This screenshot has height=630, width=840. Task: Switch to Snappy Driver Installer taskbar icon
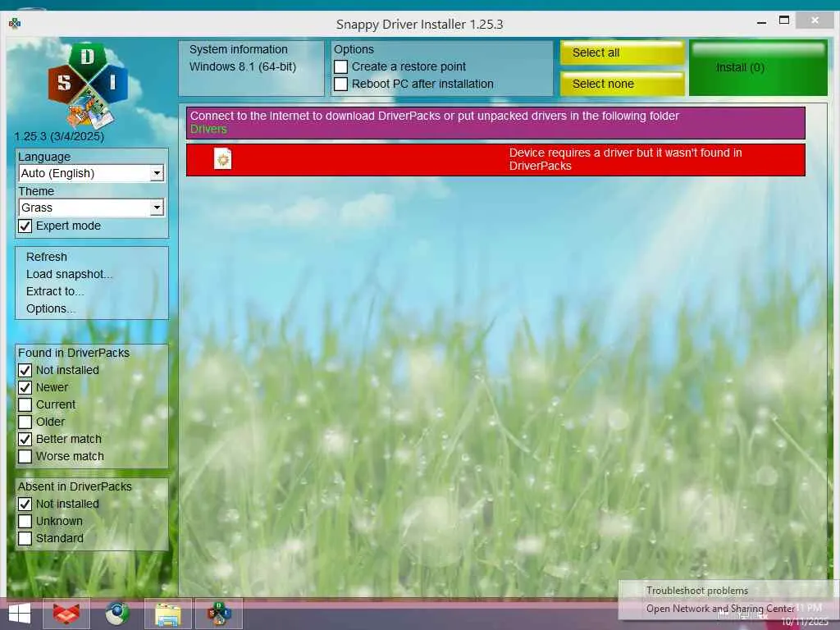219,614
